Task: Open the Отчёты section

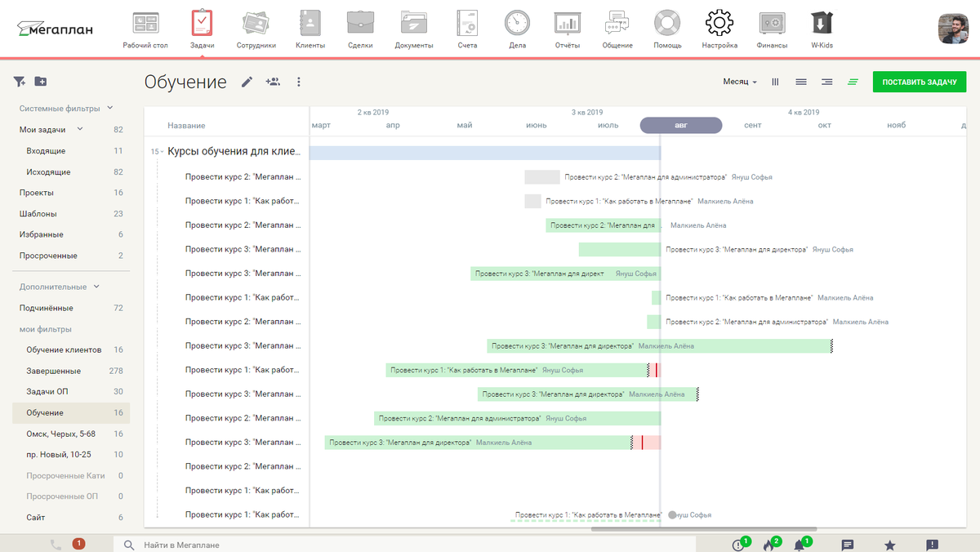Action: point(567,30)
